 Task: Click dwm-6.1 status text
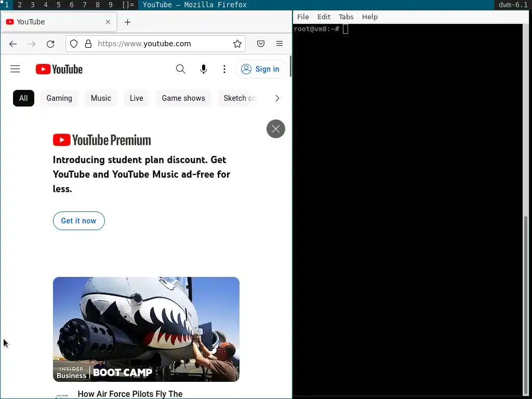[x=513, y=5]
